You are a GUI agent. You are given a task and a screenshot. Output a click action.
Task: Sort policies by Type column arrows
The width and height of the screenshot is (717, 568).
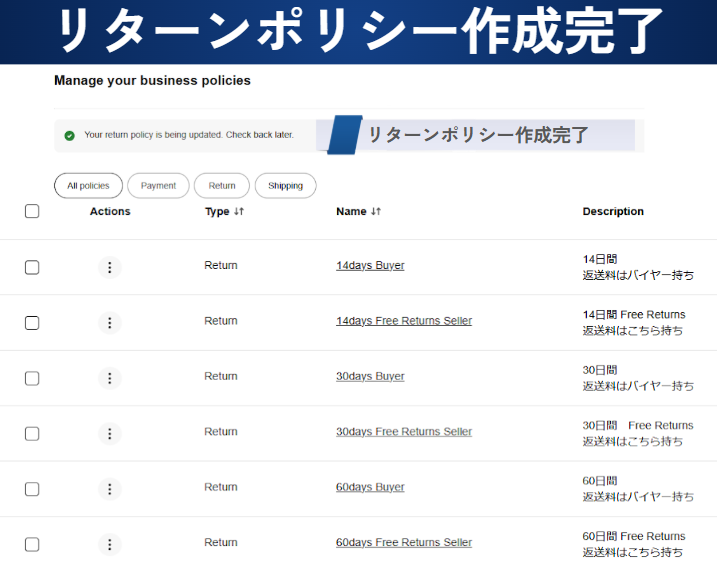239,212
